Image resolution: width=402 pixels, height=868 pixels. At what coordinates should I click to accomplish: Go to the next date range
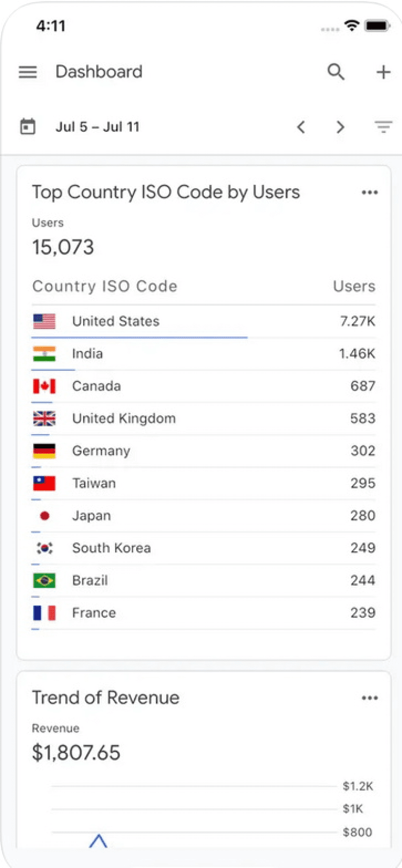tap(340, 127)
